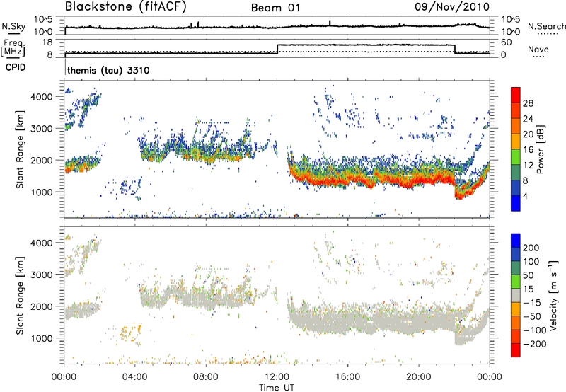Viewport: 566px width, 392px height.
Task: Click the "50" label on Velocity colorbar
Action: tap(528, 275)
